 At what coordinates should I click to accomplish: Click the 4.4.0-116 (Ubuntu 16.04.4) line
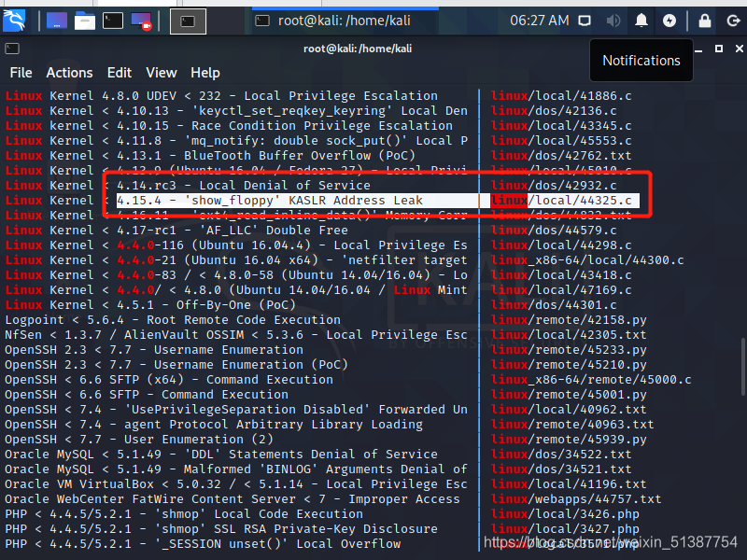click(x=236, y=245)
